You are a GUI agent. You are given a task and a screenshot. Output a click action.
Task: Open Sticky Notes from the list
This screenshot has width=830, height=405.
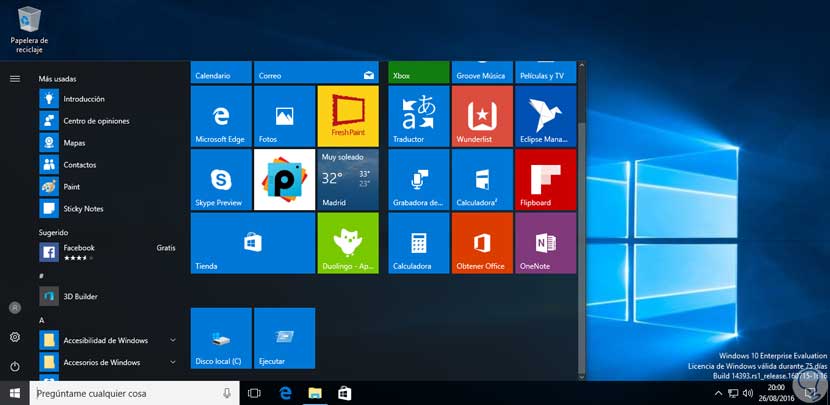click(107, 209)
